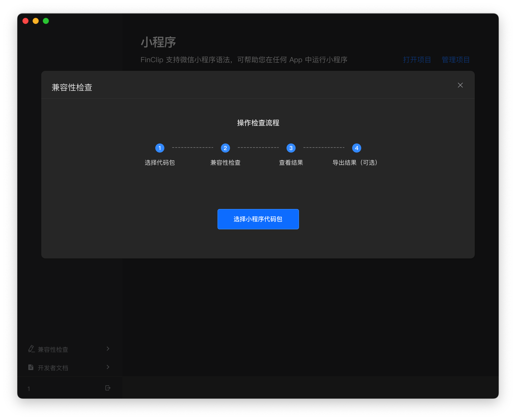Open the 管理项目 link
Viewport: 516px width, 420px height.
[455, 60]
